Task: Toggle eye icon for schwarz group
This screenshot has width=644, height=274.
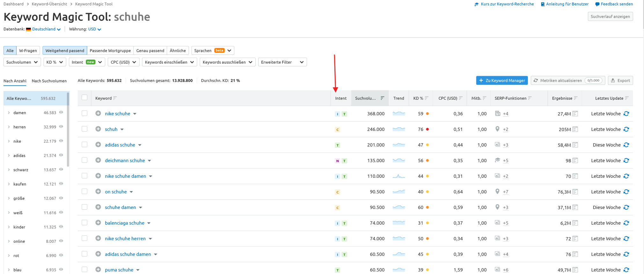Action: (61, 169)
